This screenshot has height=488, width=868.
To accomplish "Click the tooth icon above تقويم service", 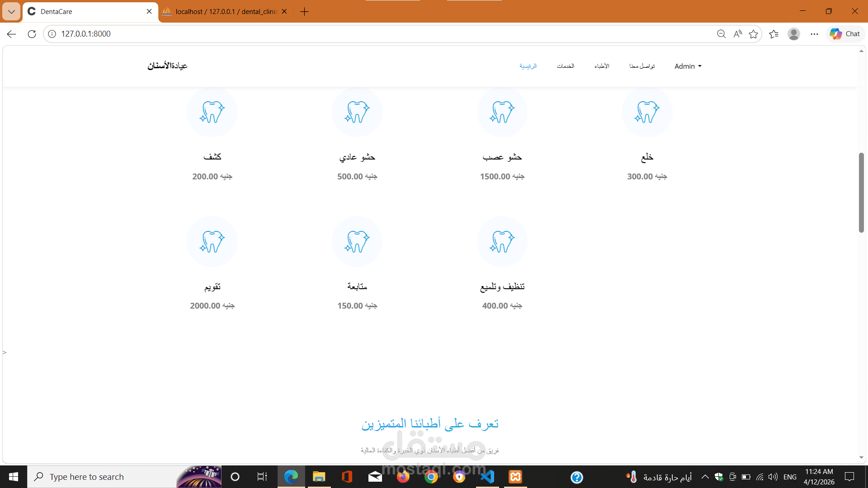I will (212, 242).
